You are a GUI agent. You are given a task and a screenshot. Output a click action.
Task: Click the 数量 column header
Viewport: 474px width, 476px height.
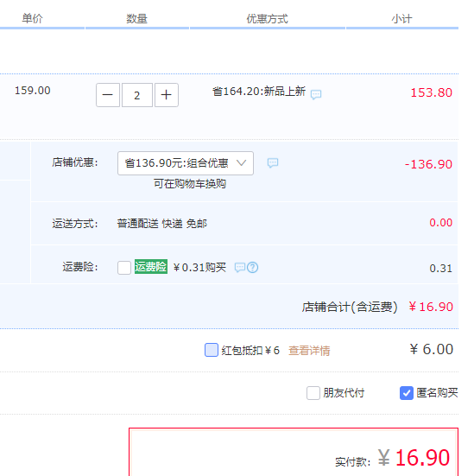(137, 19)
